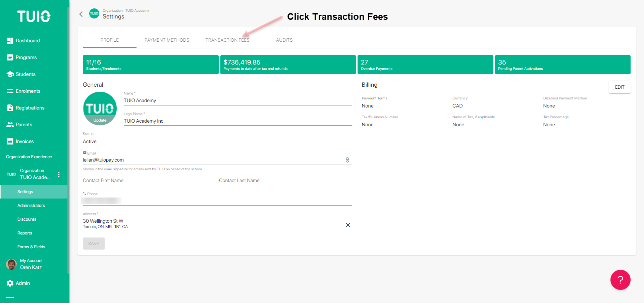
Task: Click the Name field with TUIO Academy
Action: click(237, 100)
